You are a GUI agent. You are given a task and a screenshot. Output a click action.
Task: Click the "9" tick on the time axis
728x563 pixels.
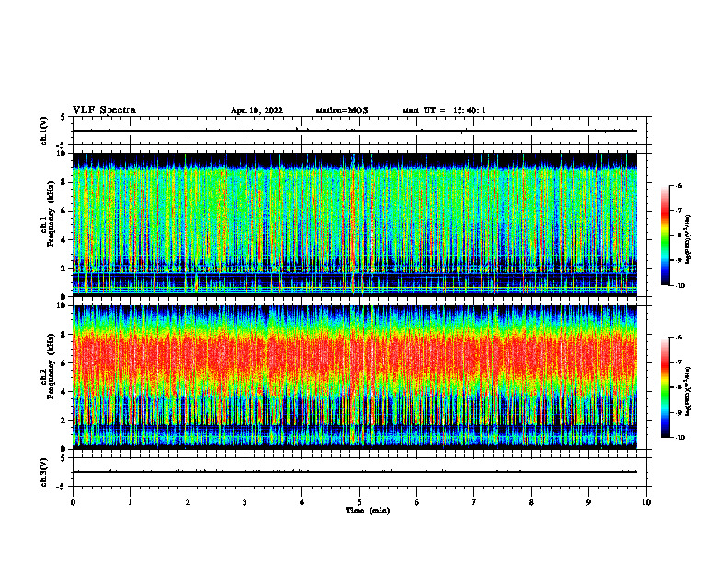[588, 502]
